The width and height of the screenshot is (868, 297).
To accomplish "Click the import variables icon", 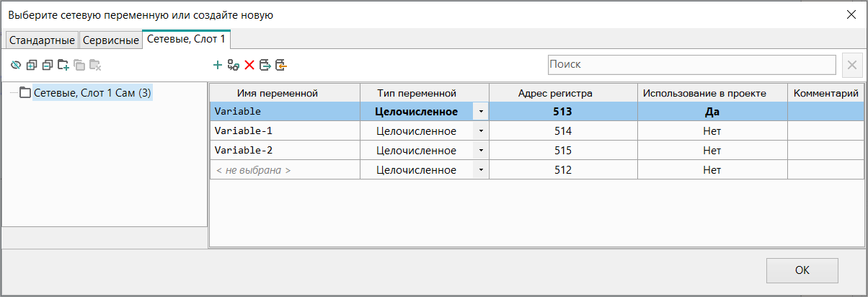I will tap(281, 66).
